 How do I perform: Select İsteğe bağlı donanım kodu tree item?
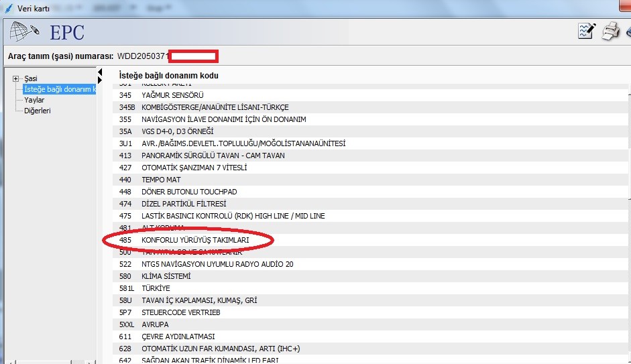tap(60, 89)
